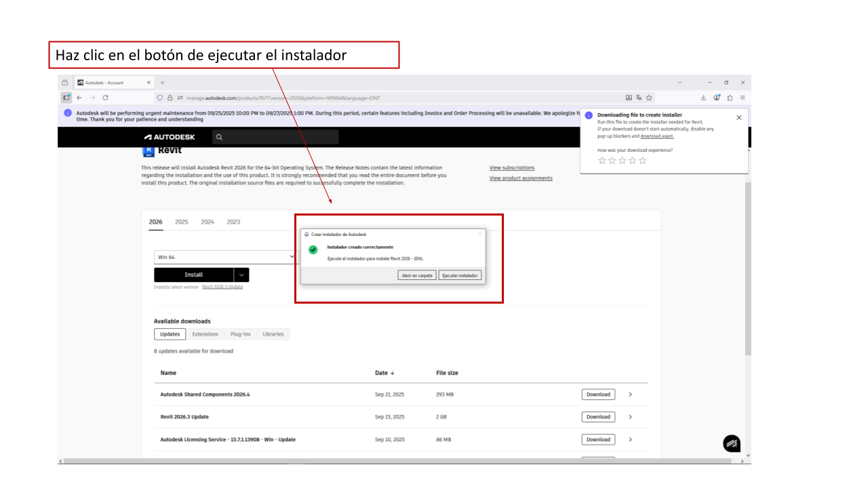Download Autodesk Licensing Service update
Viewport: 868px width, 488px height.
click(x=598, y=439)
